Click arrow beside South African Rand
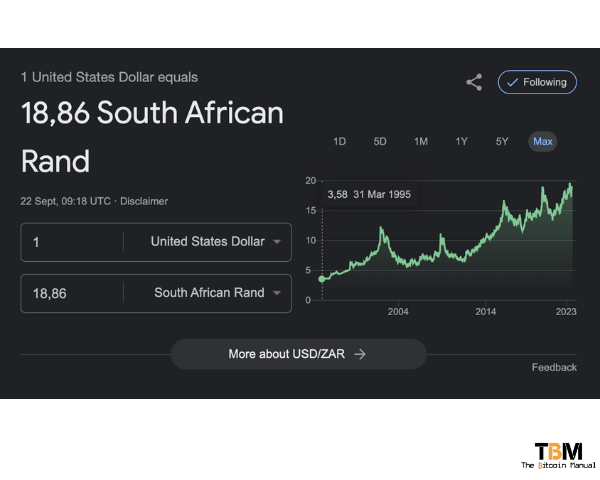Screen dimensions: 600x480 pos(277,293)
